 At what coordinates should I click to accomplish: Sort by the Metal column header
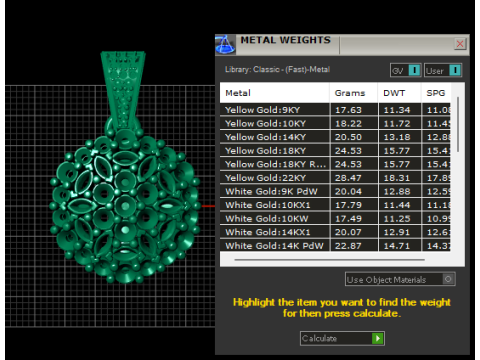(x=275, y=93)
